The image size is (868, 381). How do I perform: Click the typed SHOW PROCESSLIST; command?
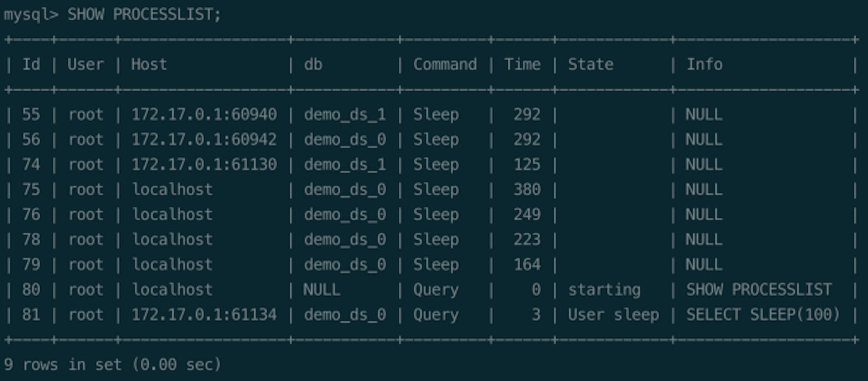(144, 14)
